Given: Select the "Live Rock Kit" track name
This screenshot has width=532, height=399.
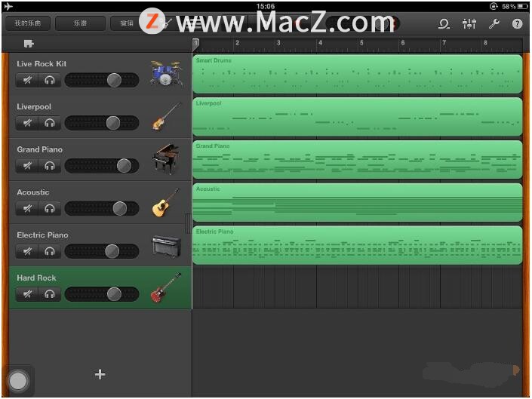Looking at the screenshot, I should click(x=42, y=63).
